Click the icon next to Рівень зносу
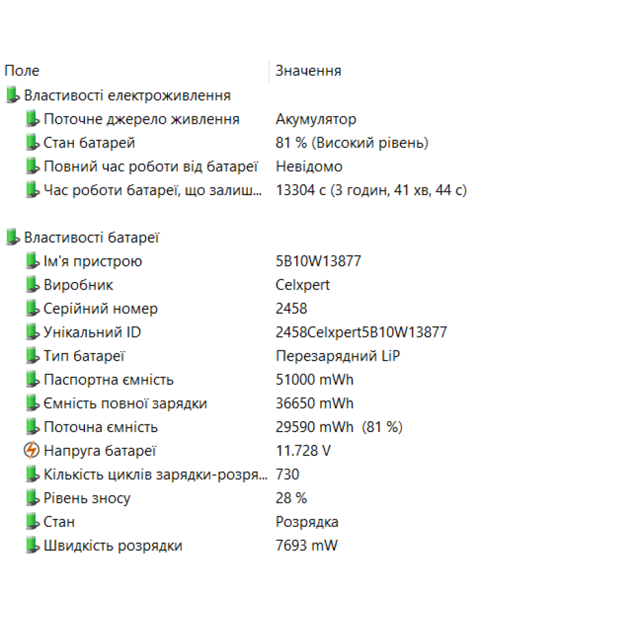Screen dimensions: 644x644 coord(32,498)
